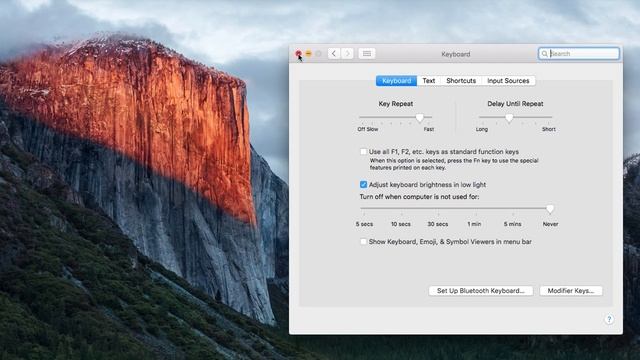Open the Shortcuts tab

tap(461, 81)
